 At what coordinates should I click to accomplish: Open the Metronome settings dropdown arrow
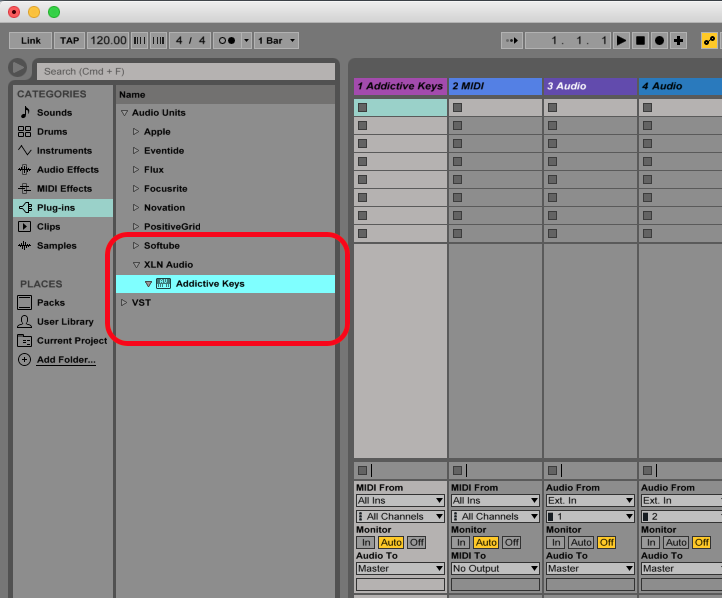(246, 41)
